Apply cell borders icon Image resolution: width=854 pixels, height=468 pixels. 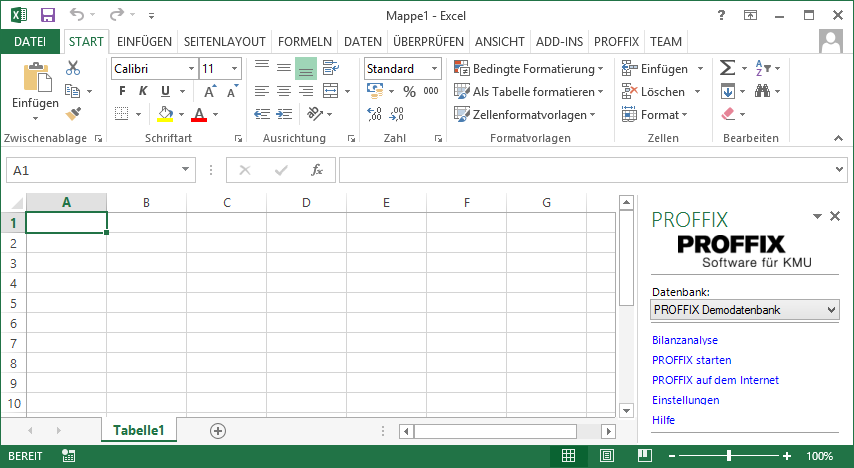pos(121,114)
